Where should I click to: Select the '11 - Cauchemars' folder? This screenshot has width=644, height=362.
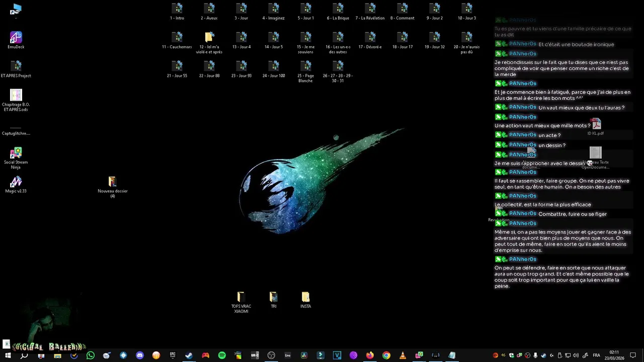[177, 40]
